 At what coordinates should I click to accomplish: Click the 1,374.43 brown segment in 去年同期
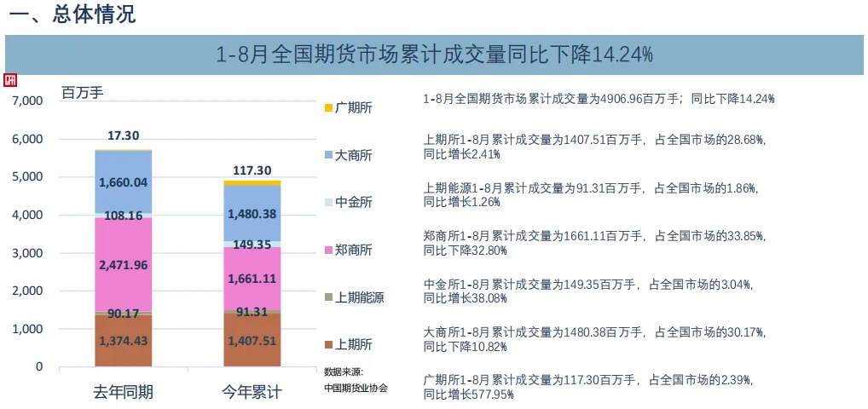(124, 340)
